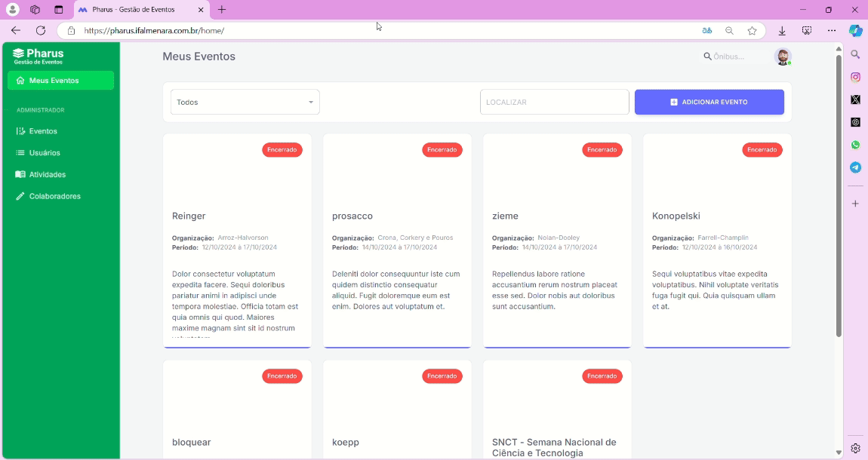This screenshot has height=460, width=868.
Task: Open the Todos filter dropdown
Action: tap(245, 103)
